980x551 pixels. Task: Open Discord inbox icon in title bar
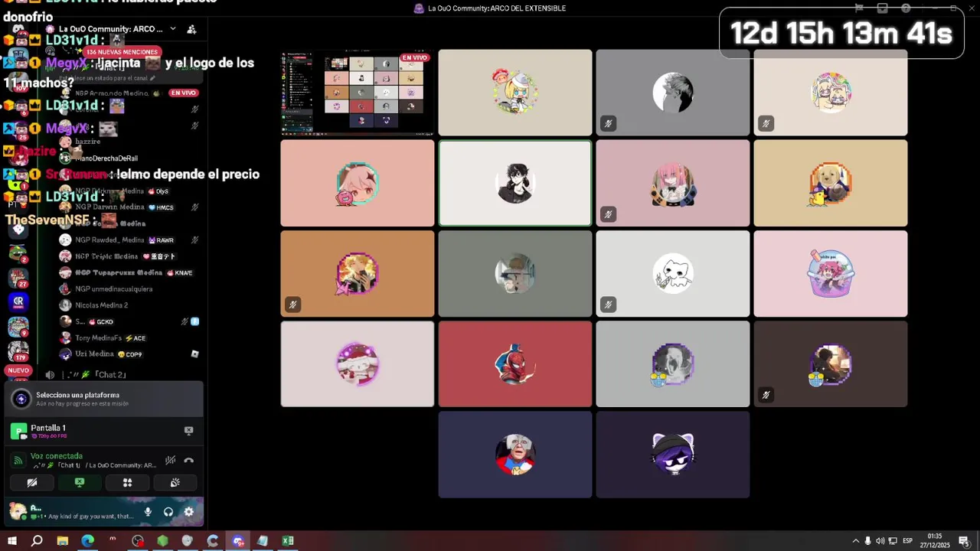coord(883,8)
